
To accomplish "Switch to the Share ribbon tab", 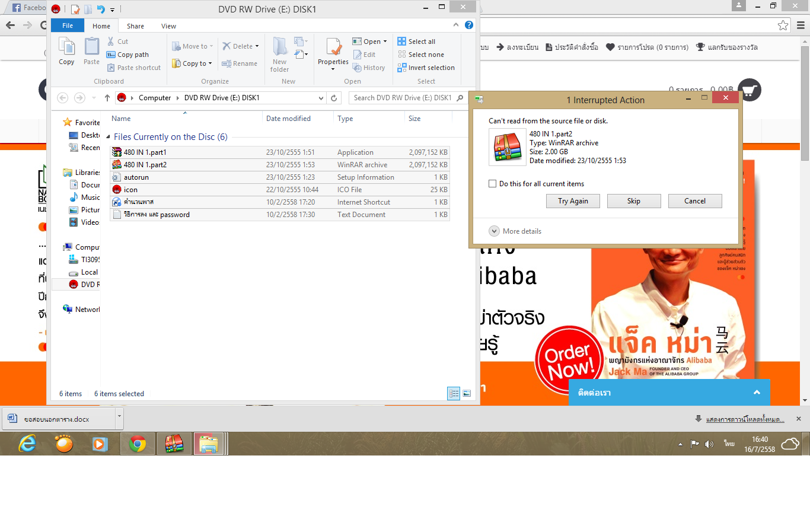I will [135, 26].
